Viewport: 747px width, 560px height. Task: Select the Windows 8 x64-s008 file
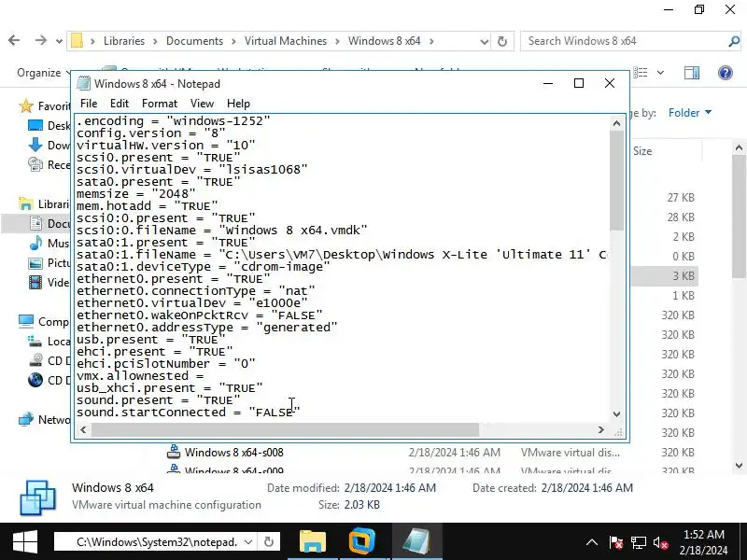click(234, 452)
